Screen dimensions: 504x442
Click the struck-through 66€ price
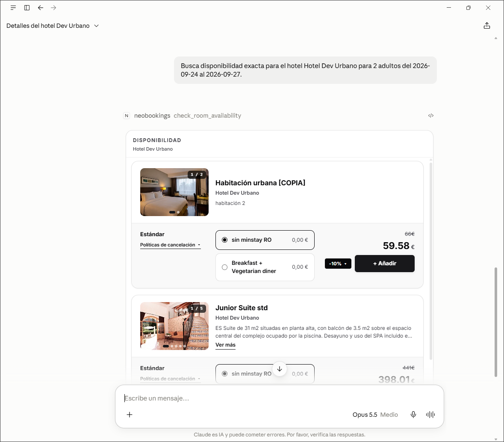pos(410,234)
